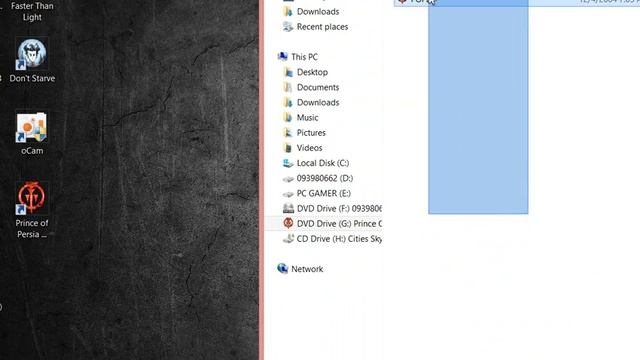
Task: Open DVD Drive (G:) Prince entry
Action: pos(339,224)
